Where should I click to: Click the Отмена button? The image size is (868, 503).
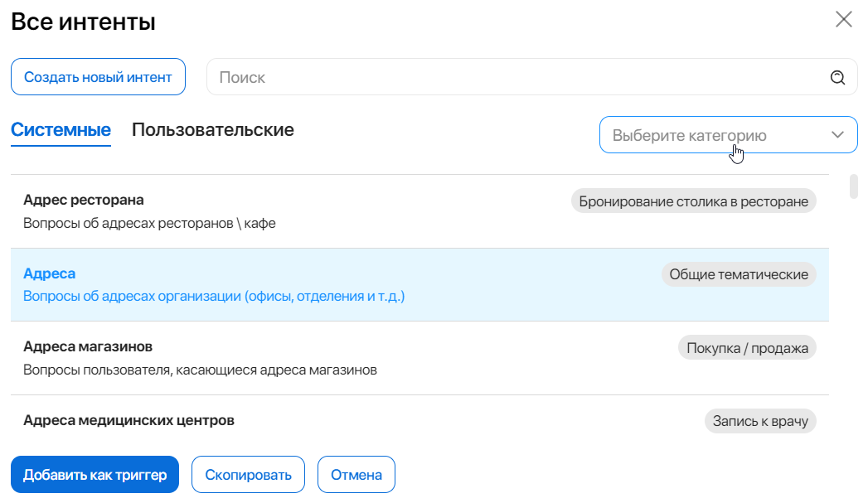[356, 474]
